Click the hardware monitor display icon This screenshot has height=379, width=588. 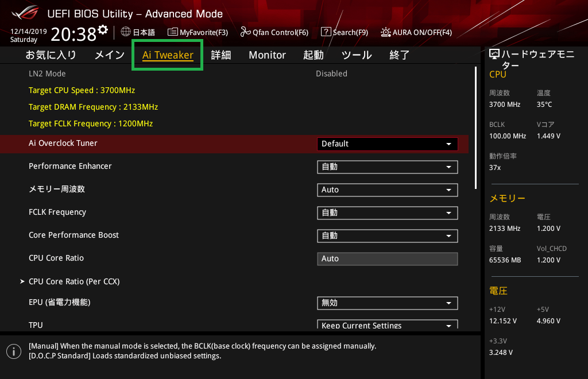pyautogui.click(x=494, y=55)
